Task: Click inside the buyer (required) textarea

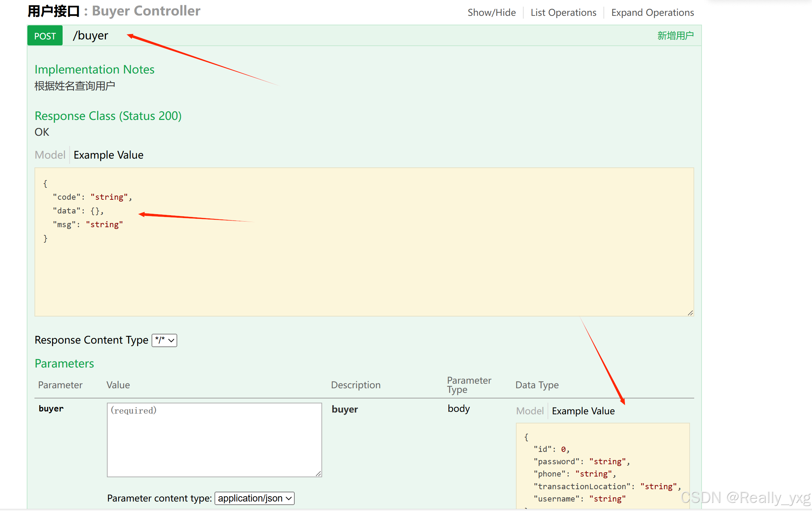Action: pyautogui.click(x=214, y=440)
